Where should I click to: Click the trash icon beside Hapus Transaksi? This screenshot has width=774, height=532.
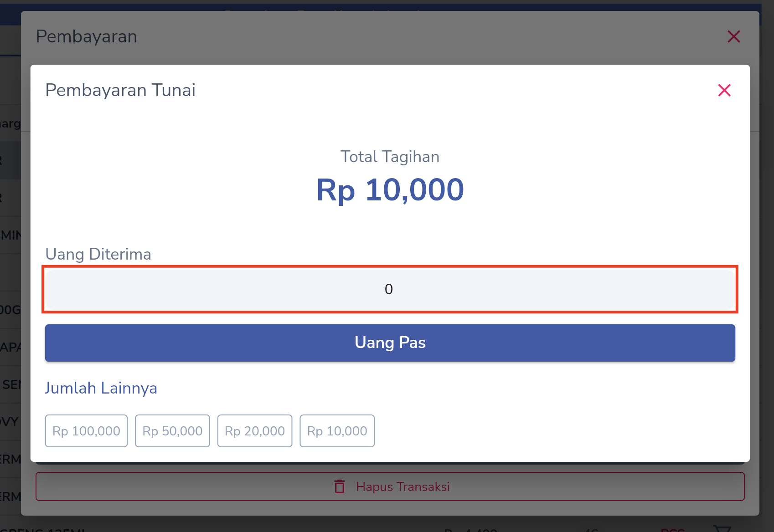pos(340,486)
